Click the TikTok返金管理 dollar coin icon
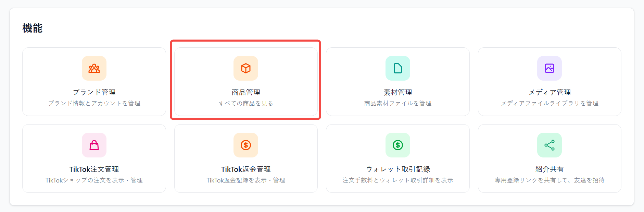 click(x=245, y=145)
